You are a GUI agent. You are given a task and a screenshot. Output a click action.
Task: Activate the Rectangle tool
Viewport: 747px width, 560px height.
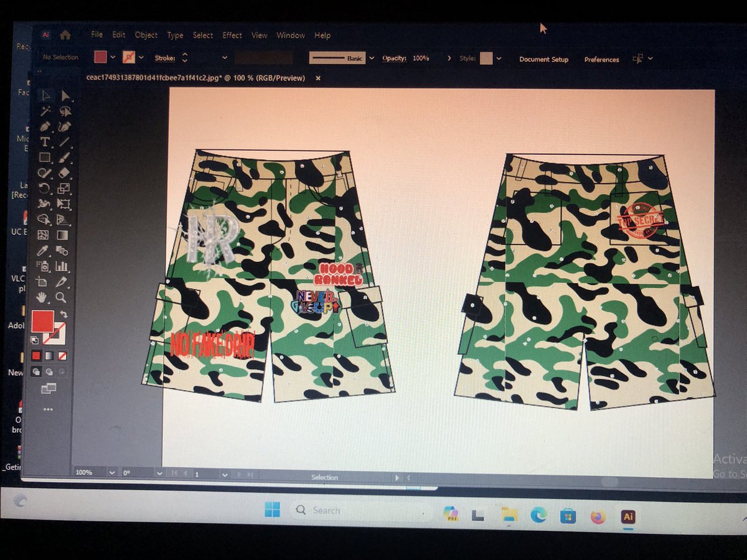45,158
